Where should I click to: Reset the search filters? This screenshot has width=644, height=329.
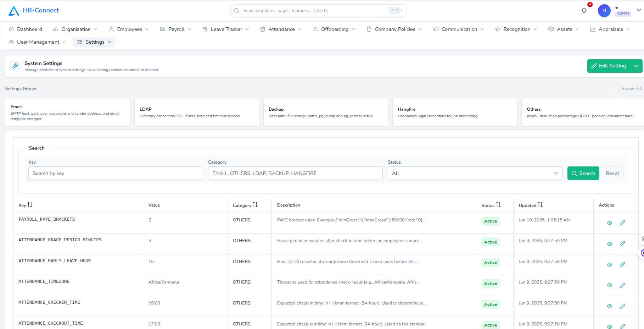coord(612,173)
